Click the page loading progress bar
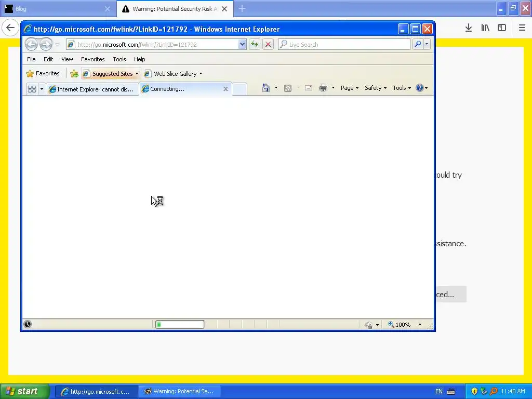532x399 pixels. (x=180, y=325)
